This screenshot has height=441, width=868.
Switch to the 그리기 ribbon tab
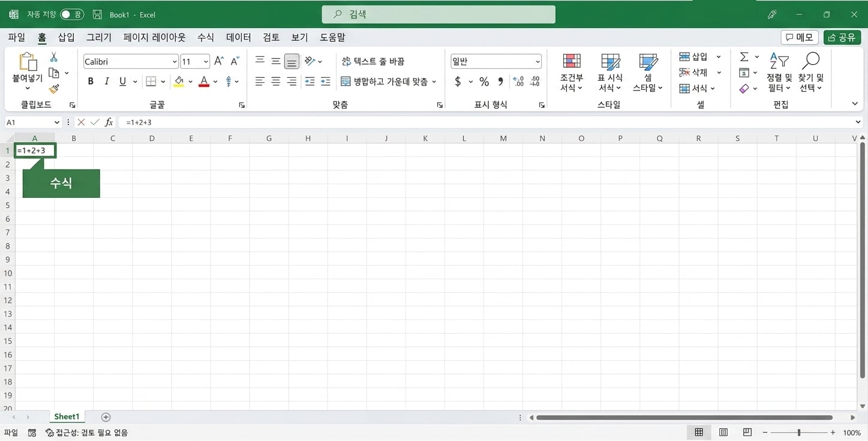(x=99, y=37)
